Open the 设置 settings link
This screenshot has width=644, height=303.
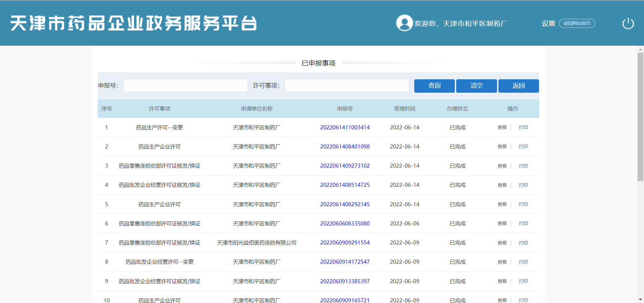(x=548, y=24)
